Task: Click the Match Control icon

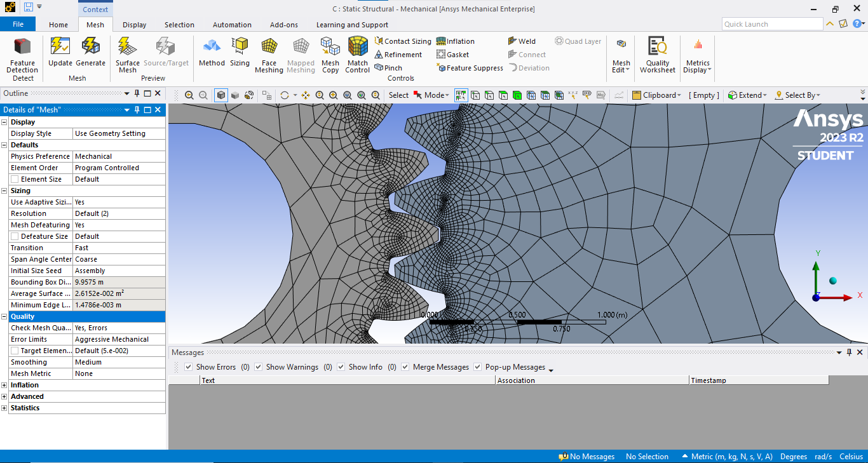Action: 358,46
